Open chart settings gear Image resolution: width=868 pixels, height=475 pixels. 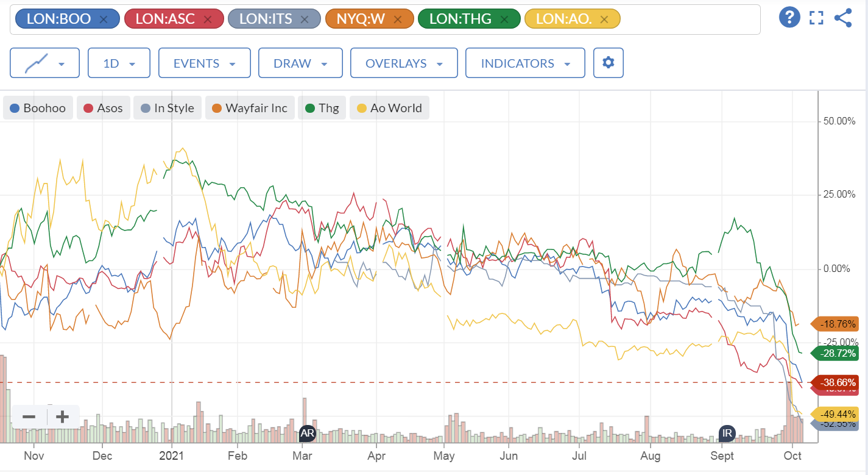pos(608,63)
